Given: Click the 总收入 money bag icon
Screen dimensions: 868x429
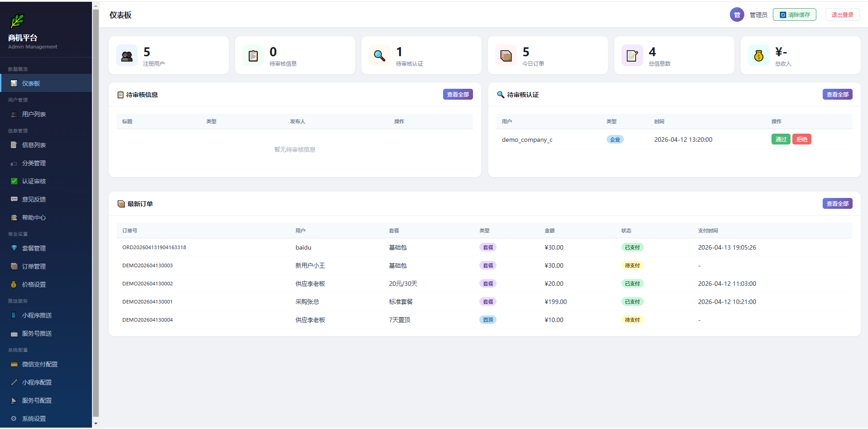Looking at the screenshot, I should [x=759, y=56].
